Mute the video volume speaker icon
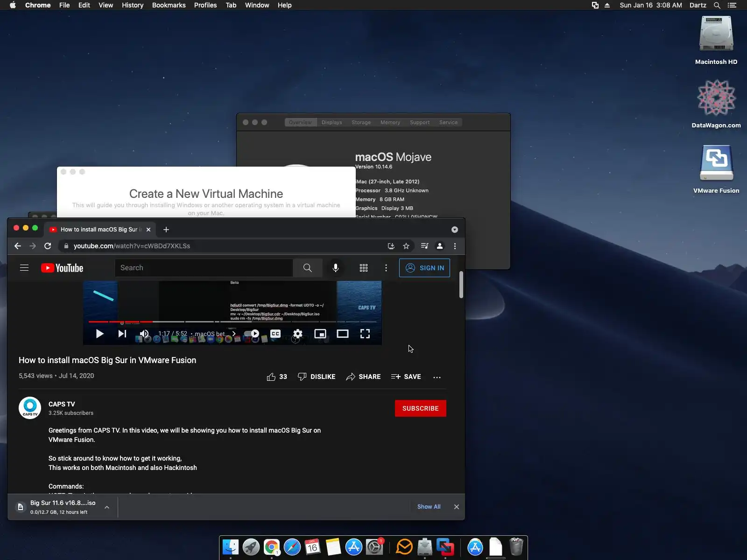The image size is (747, 560). tap(144, 334)
